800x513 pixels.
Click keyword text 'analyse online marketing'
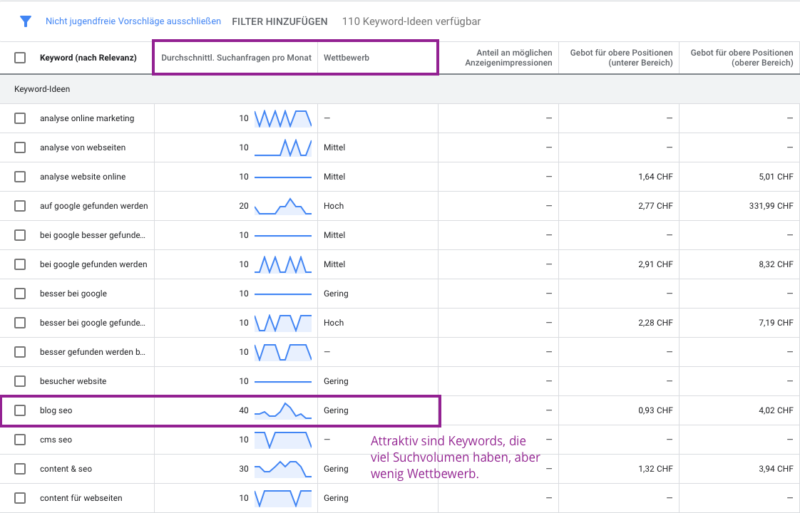(87, 118)
